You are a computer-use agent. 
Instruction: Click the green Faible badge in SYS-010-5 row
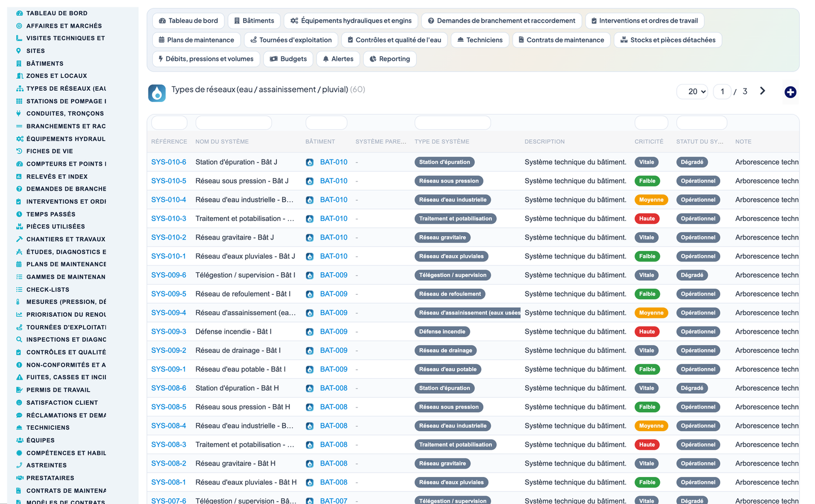pyautogui.click(x=647, y=181)
